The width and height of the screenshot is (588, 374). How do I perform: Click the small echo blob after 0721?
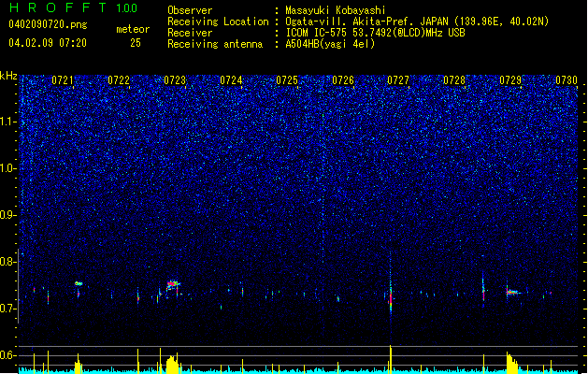(79, 283)
